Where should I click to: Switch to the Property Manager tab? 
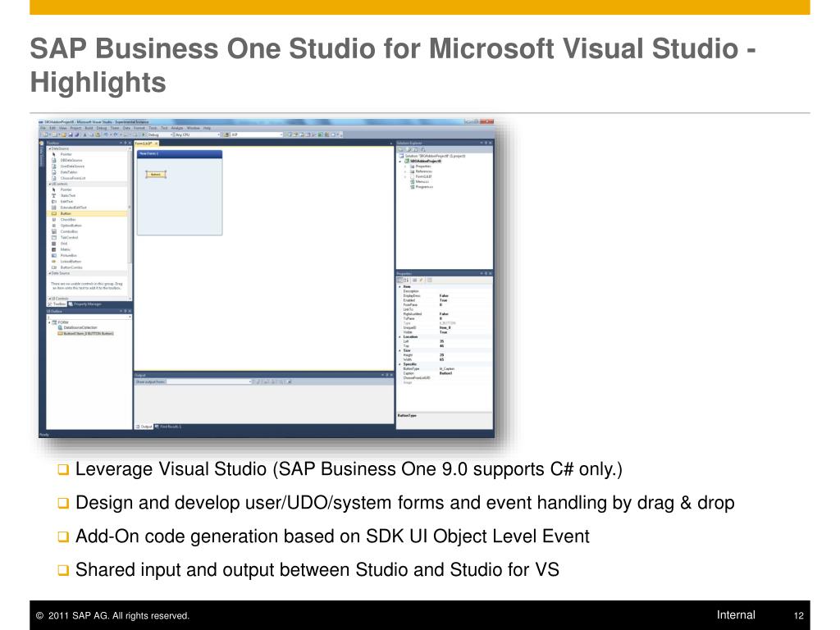(84, 304)
